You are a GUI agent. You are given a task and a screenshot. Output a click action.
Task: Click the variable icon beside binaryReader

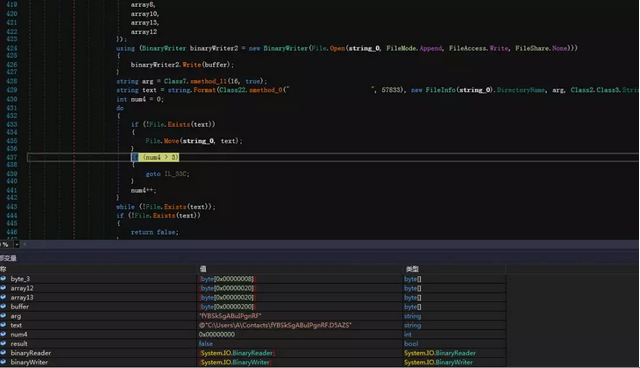pyautogui.click(x=3, y=353)
